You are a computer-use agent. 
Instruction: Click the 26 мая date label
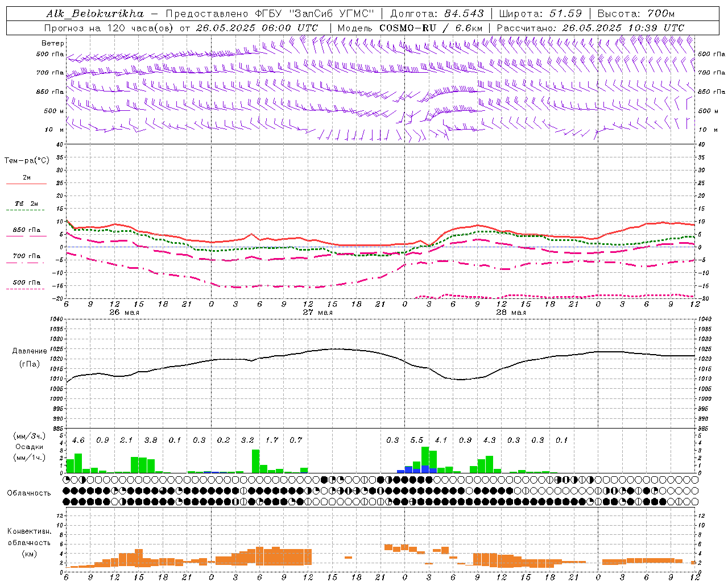click(x=124, y=312)
